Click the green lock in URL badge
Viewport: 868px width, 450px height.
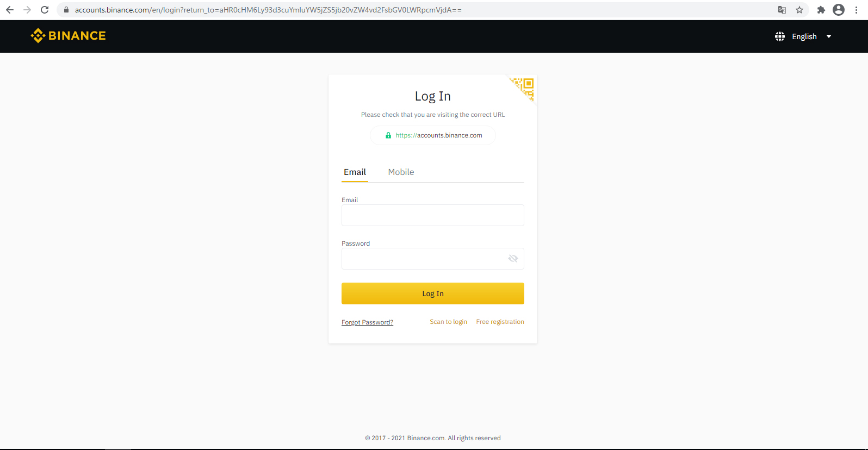388,135
